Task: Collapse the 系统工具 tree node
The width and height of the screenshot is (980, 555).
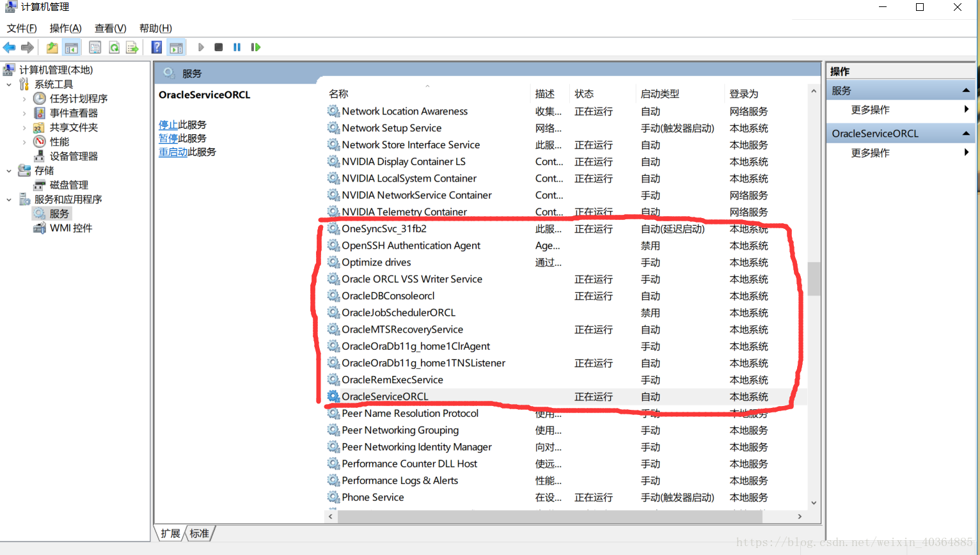Action: [x=9, y=84]
